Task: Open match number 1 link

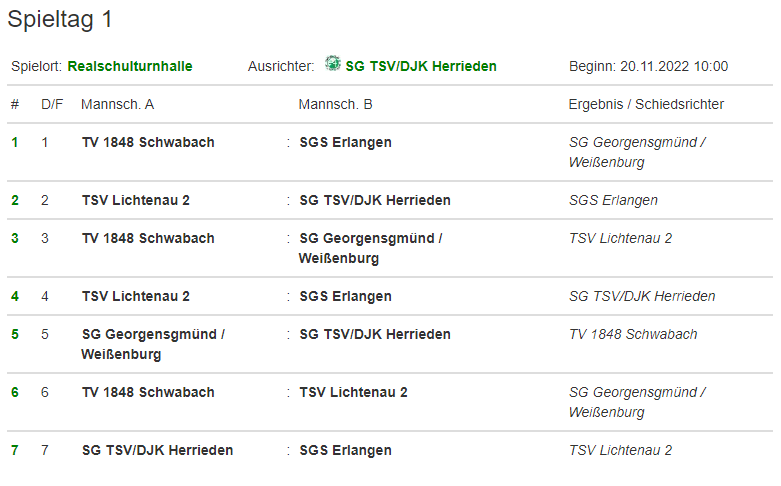Action: coord(15,142)
